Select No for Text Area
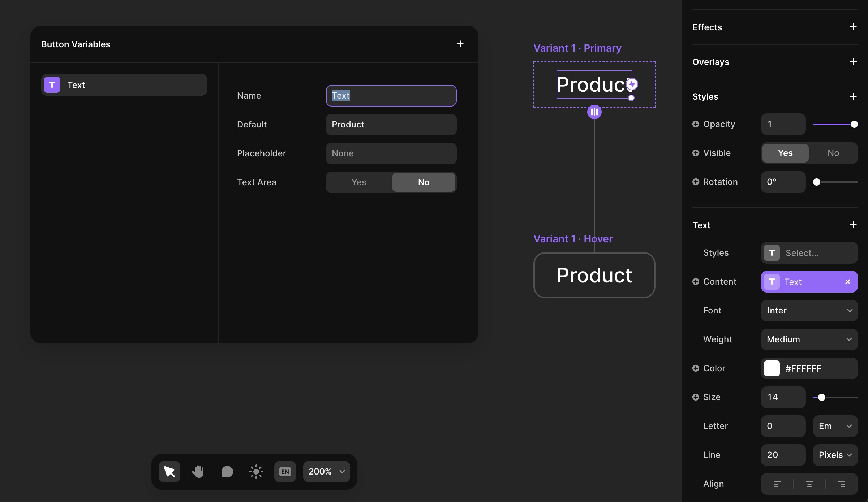 [x=424, y=182]
